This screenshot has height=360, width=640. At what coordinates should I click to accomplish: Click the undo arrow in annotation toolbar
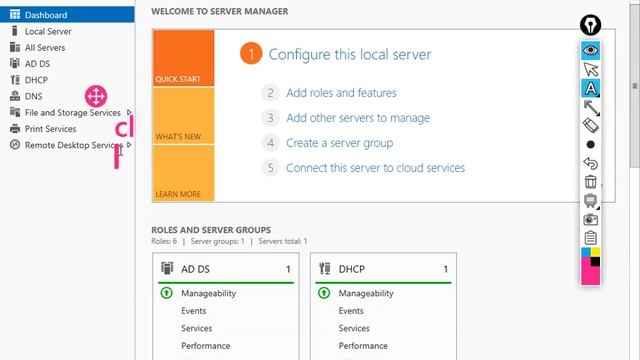(591, 163)
